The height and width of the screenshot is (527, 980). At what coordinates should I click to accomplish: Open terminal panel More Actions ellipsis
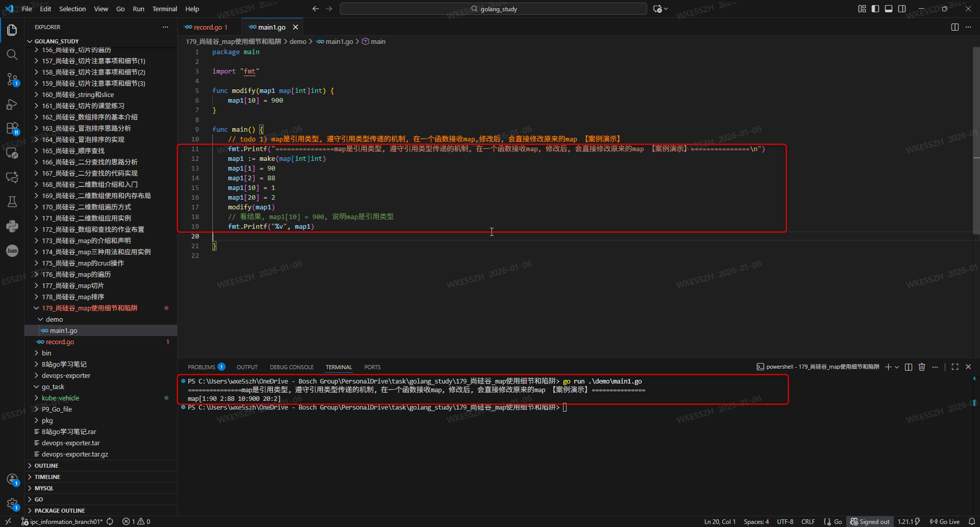935,367
